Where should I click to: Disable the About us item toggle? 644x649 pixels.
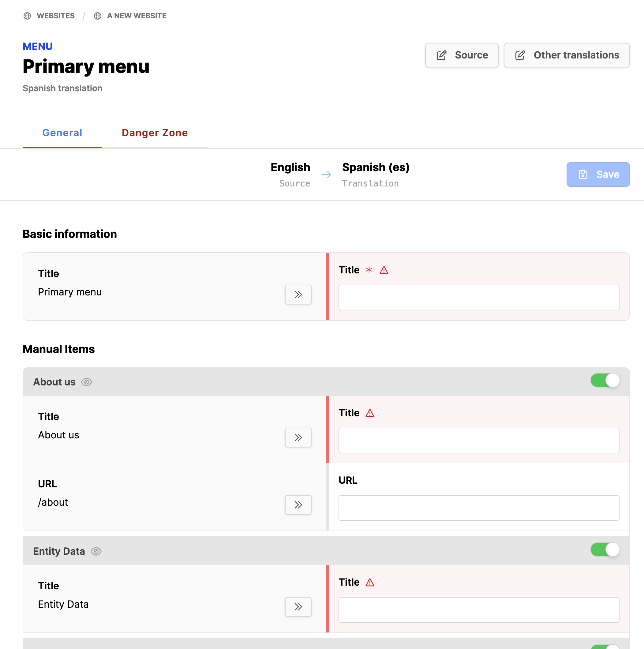pos(605,381)
